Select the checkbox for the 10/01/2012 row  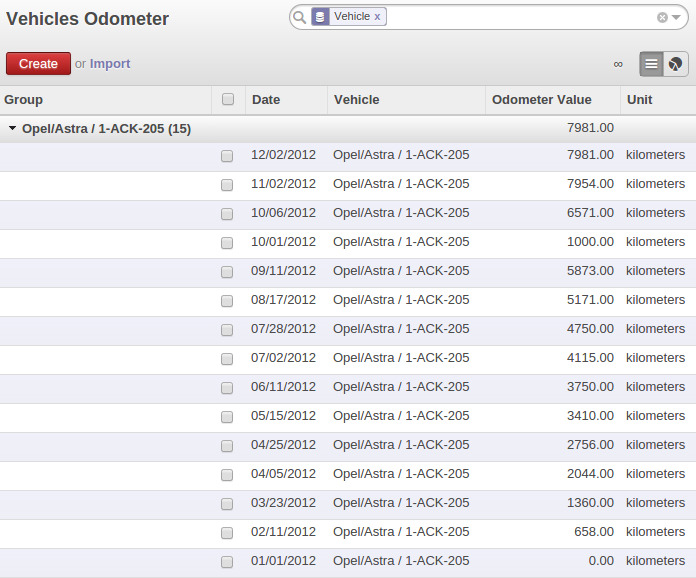click(x=227, y=243)
